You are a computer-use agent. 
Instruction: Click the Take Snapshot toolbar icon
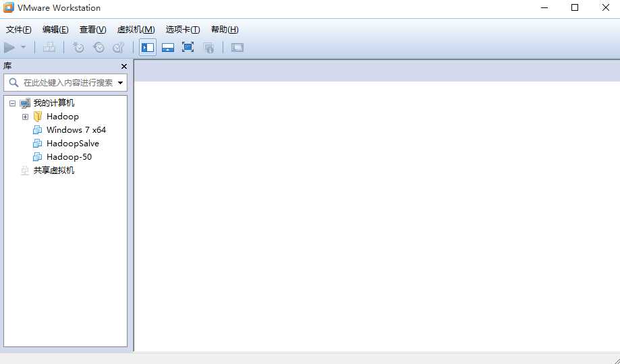(x=78, y=48)
